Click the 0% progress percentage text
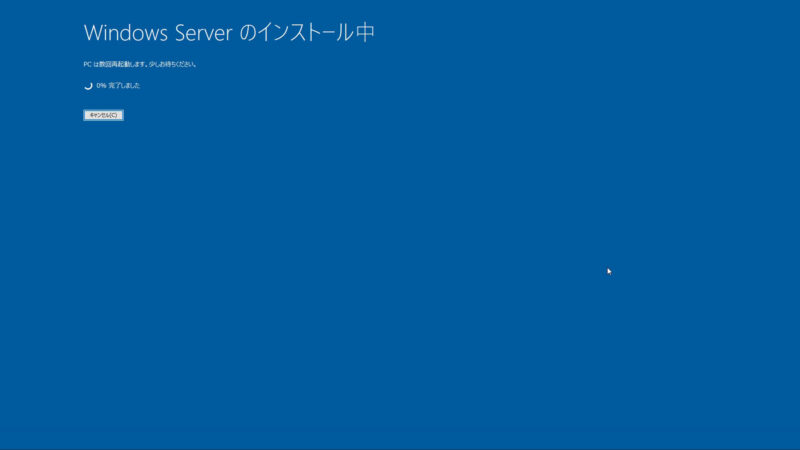This screenshot has width=800, height=450. pyautogui.click(x=101, y=86)
